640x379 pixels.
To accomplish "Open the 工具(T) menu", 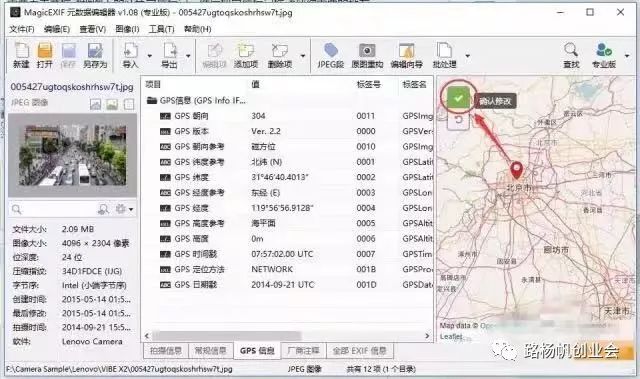I will 162,29.
